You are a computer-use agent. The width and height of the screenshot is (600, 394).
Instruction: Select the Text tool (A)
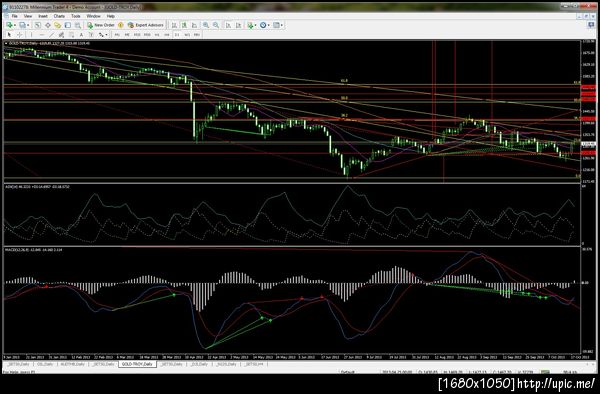coord(81,35)
